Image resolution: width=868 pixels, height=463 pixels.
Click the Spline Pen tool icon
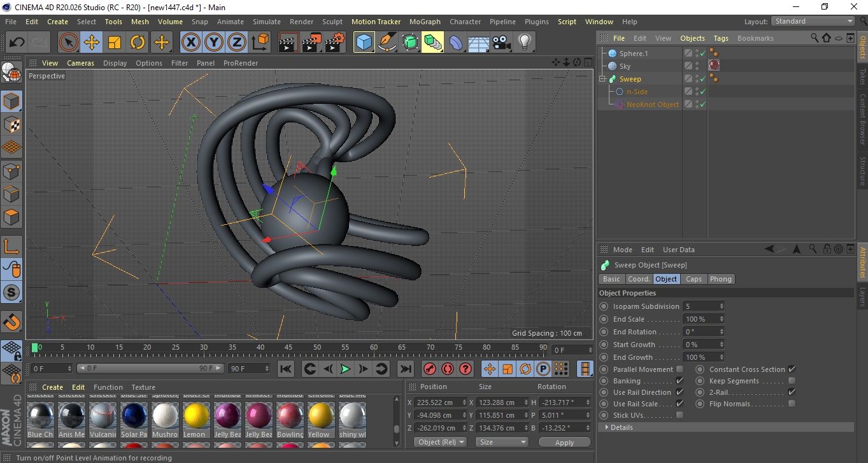(387, 43)
